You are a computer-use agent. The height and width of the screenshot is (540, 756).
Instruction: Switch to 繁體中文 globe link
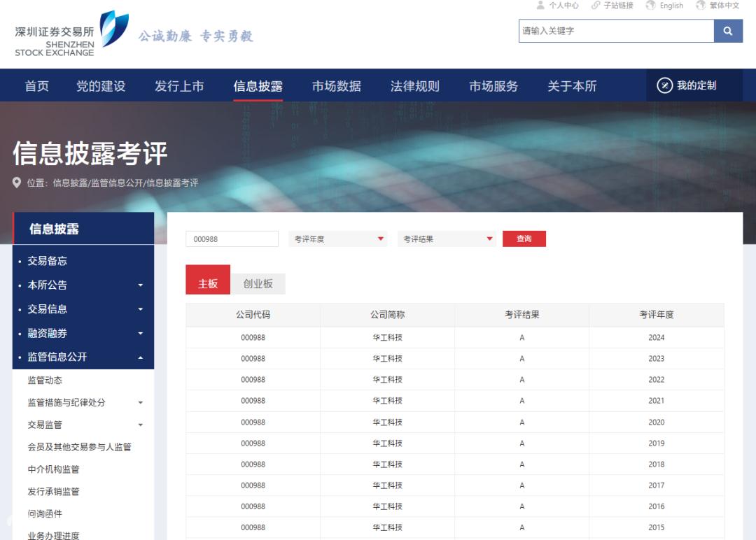click(x=717, y=6)
